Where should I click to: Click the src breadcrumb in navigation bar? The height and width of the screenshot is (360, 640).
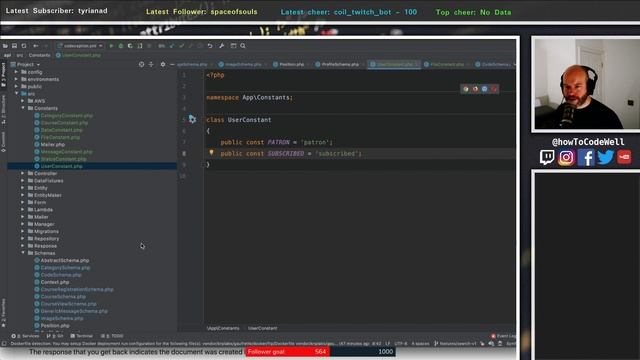click(x=20, y=55)
